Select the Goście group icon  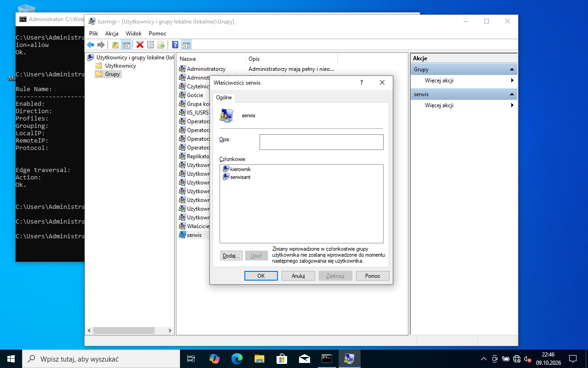click(x=182, y=95)
